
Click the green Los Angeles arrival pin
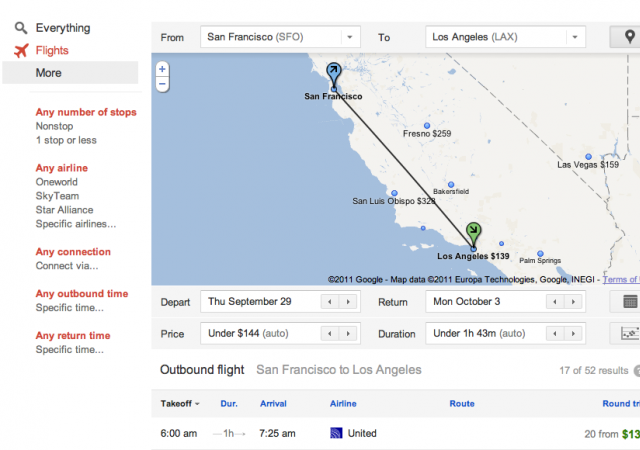[x=473, y=234]
